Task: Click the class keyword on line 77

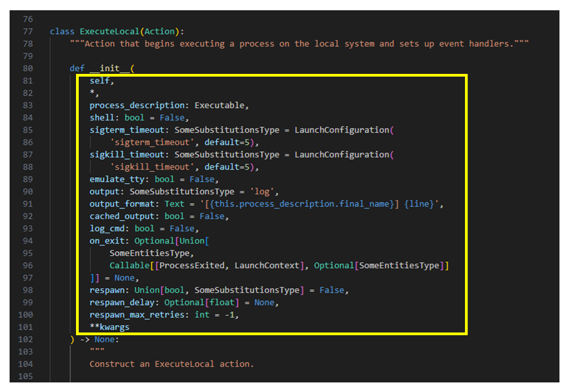Action: [62, 31]
